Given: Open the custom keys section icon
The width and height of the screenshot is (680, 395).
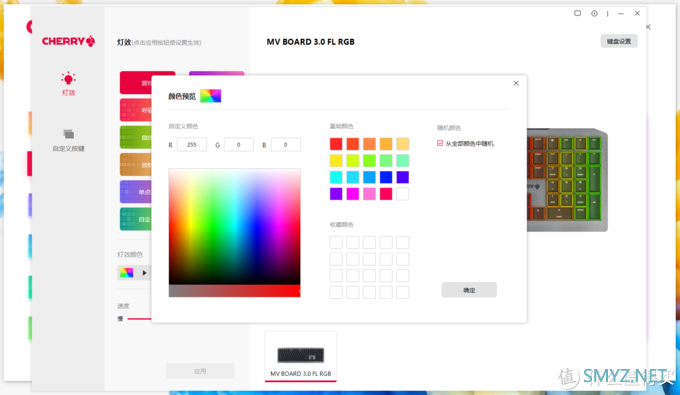Looking at the screenshot, I should 69,134.
